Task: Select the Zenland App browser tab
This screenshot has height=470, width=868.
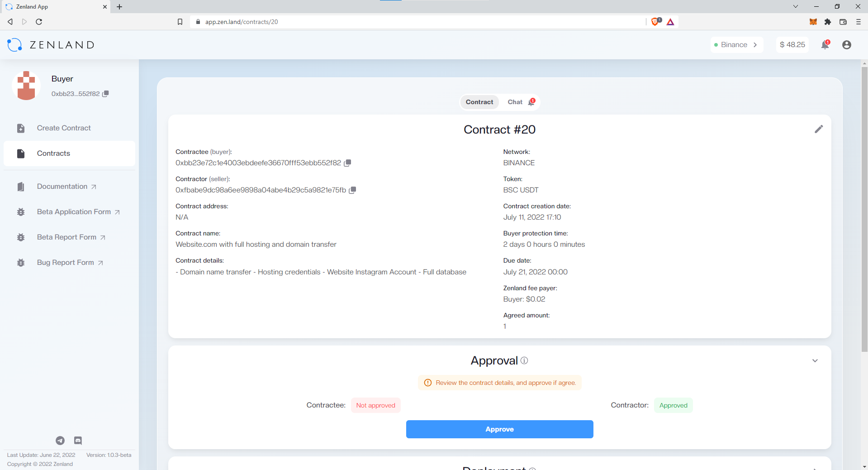Action: (55, 7)
